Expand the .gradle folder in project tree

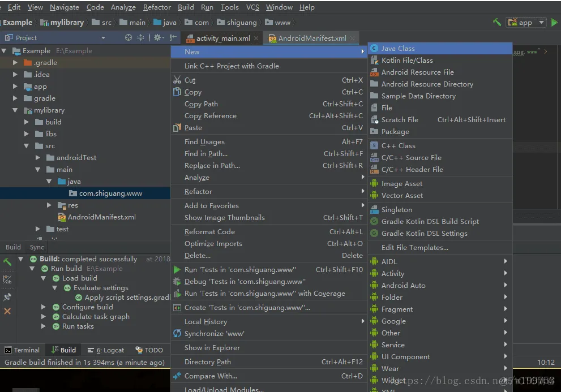click(15, 63)
